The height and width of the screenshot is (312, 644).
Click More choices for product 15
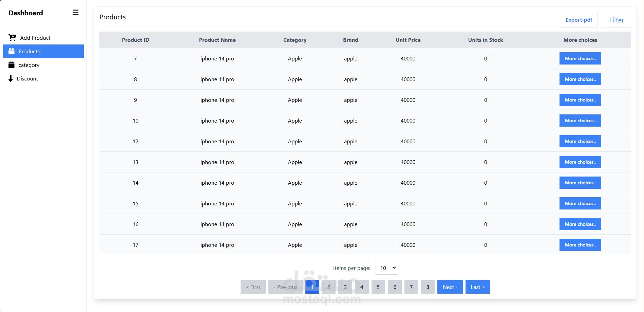tap(580, 203)
